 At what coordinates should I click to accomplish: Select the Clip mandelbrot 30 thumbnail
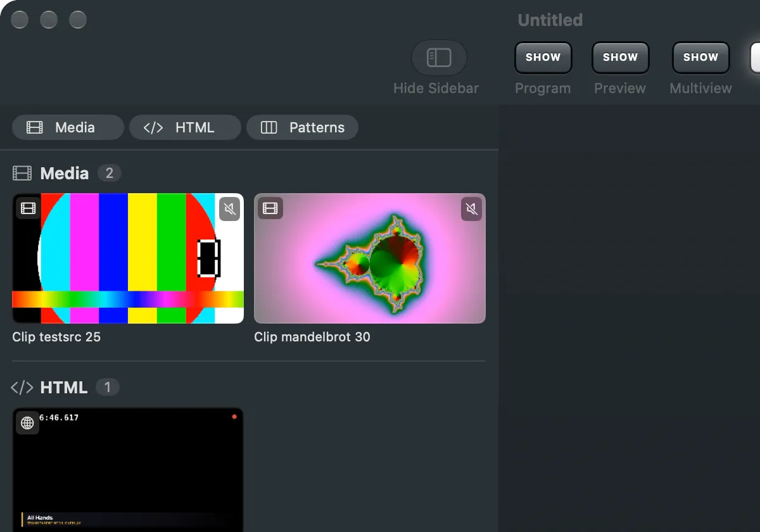point(370,258)
